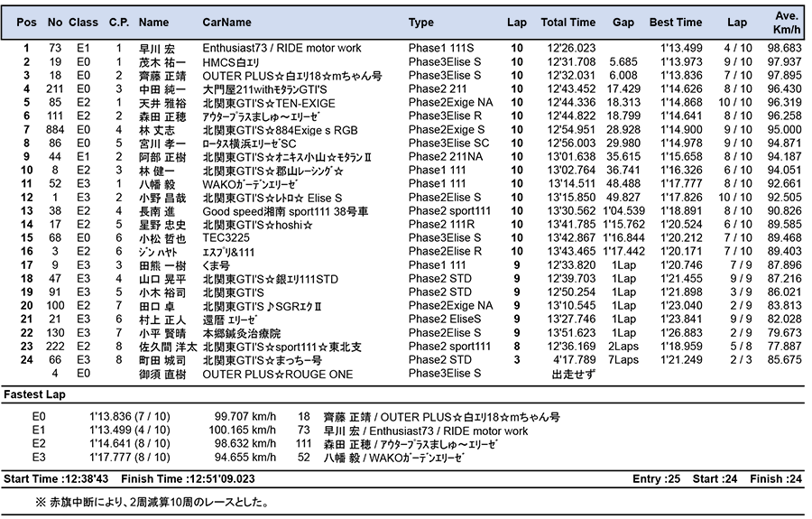Click the Gap column header
The image size is (812, 519).
623,23
